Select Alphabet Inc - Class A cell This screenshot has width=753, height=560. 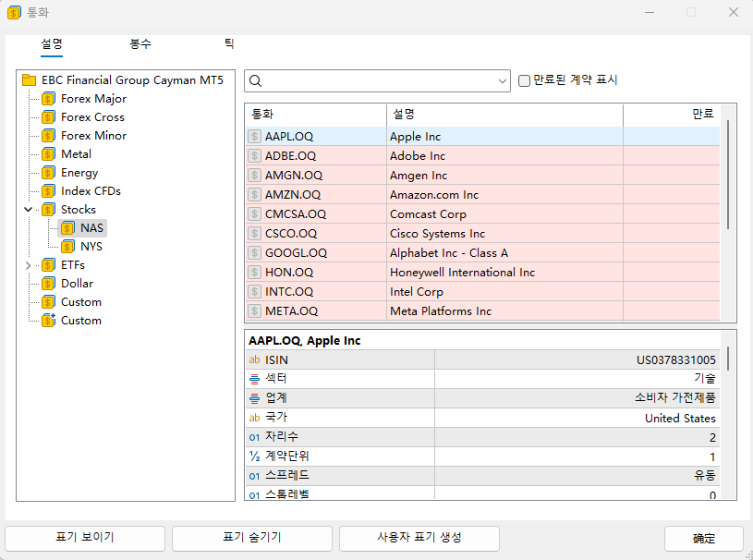[x=504, y=253]
